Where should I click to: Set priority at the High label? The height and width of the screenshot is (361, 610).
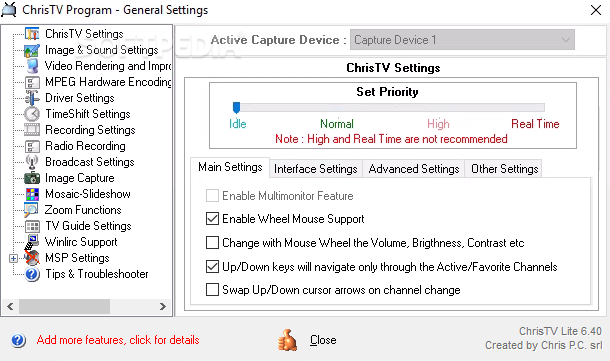point(438,124)
